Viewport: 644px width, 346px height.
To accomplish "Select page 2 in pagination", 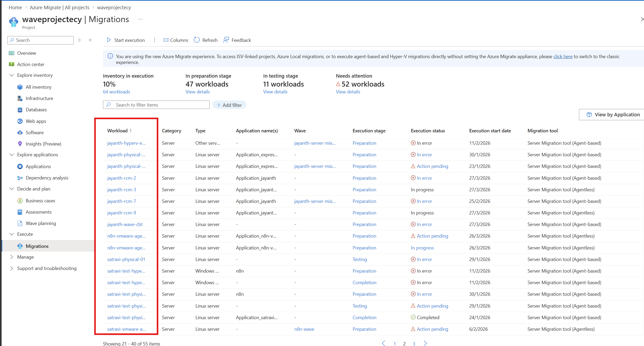I will (x=404, y=343).
